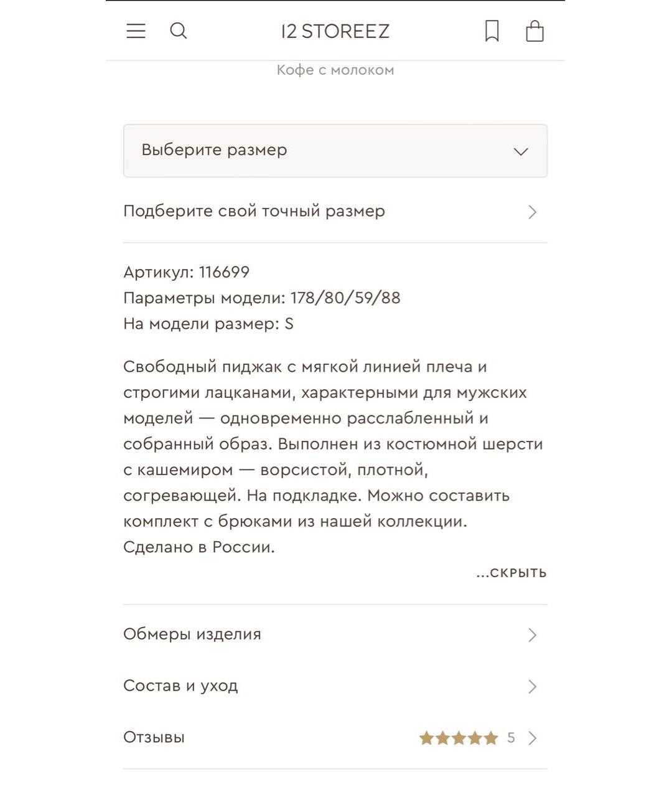Image resolution: width=672 pixels, height=797 pixels.
Task: Click the dropdown chevron in the size selector
Action: pyautogui.click(x=521, y=151)
